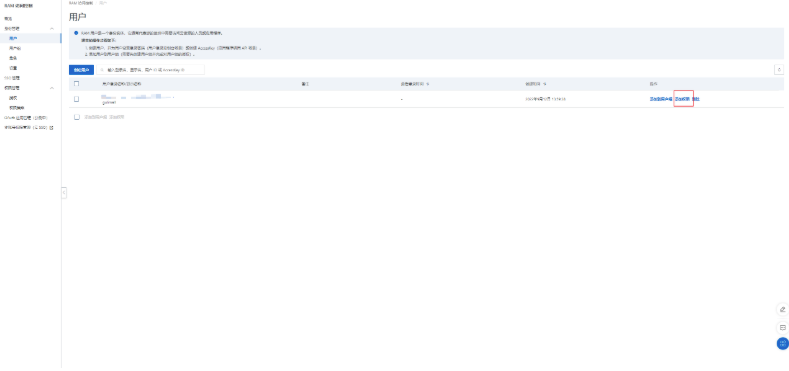Open 概览 in the sidebar

(x=8, y=19)
